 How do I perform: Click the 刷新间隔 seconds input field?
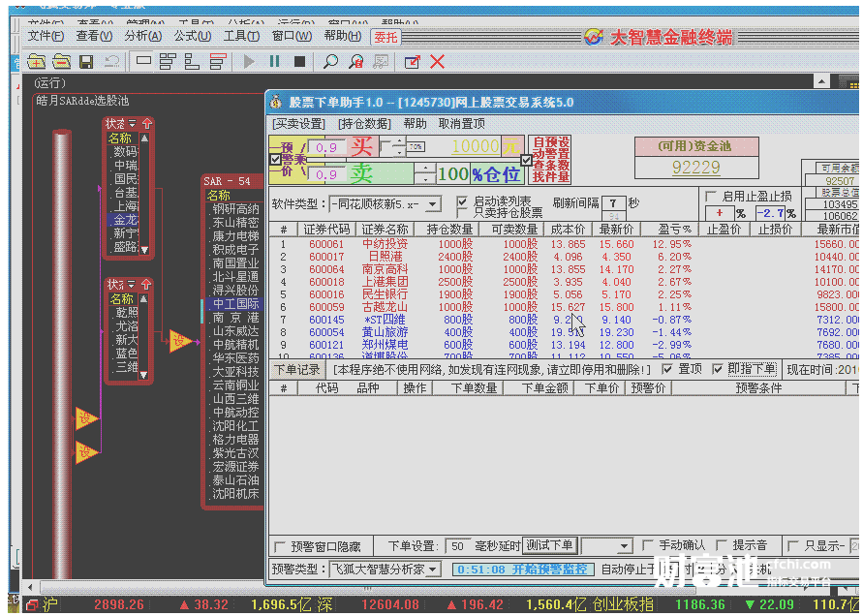(613, 203)
